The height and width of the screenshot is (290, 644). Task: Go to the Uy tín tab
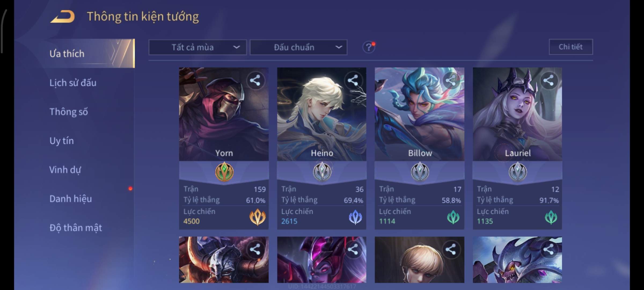pyautogui.click(x=61, y=141)
